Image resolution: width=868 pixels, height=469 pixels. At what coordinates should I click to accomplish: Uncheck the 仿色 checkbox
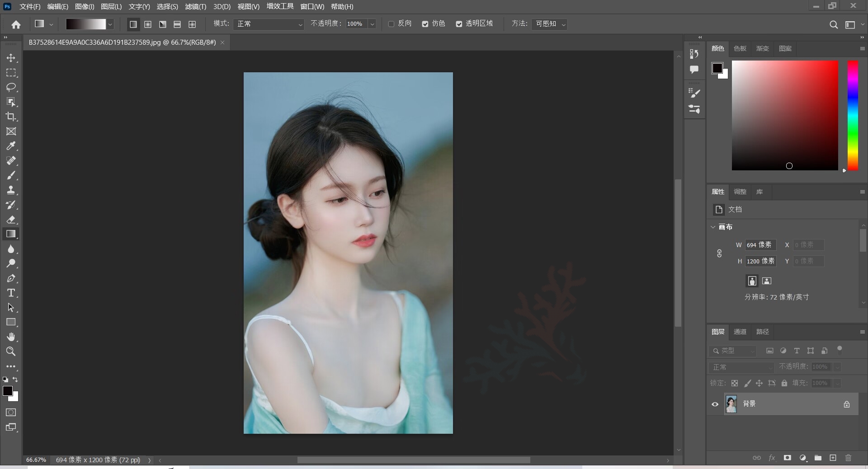coord(425,24)
